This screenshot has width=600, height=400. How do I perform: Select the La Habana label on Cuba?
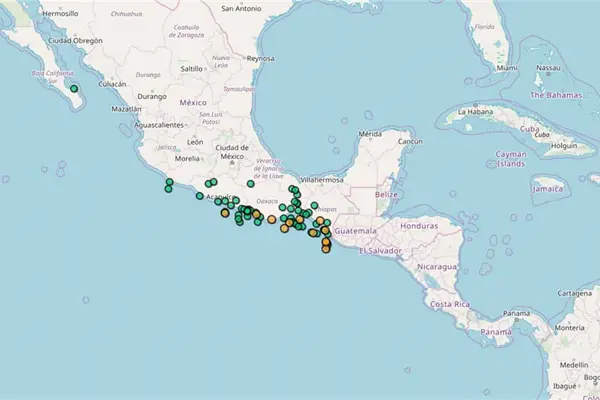(478, 113)
